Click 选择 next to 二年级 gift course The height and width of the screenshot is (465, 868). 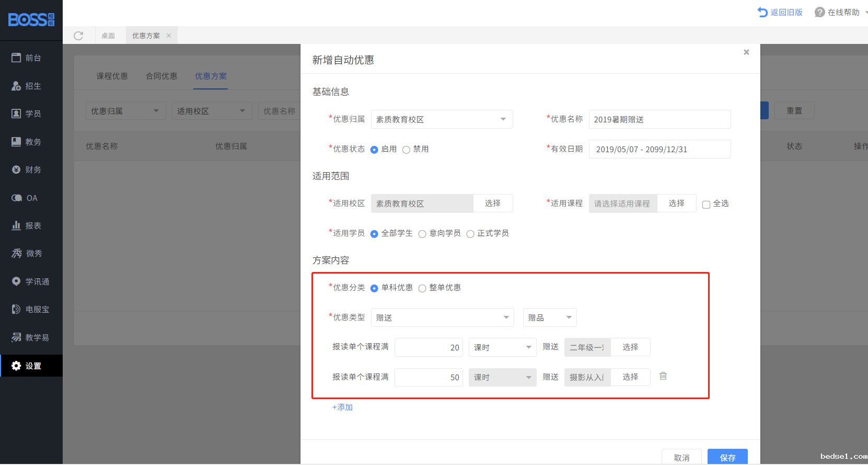[x=631, y=347]
